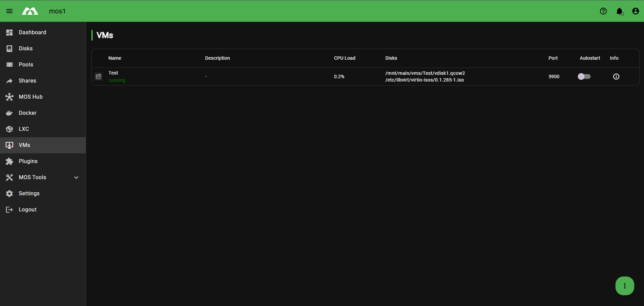Click the help question mark icon
The width and height of the screenshot is (644, 306).
click(x=603, y=11)
